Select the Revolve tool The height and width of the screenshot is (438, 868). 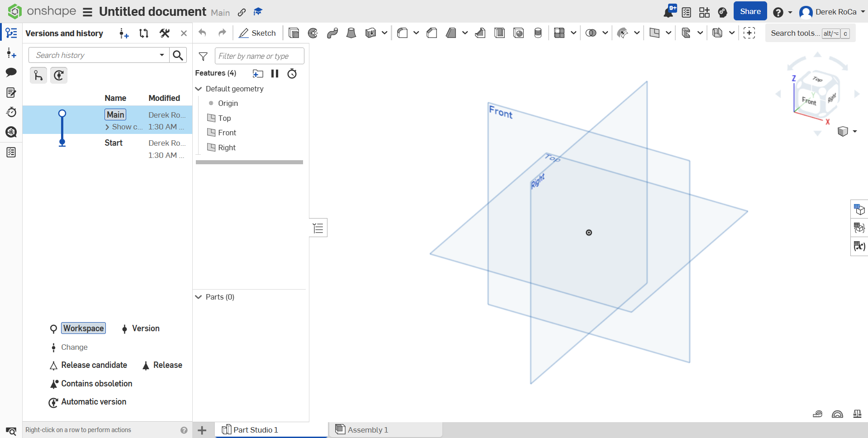point(313,33)
